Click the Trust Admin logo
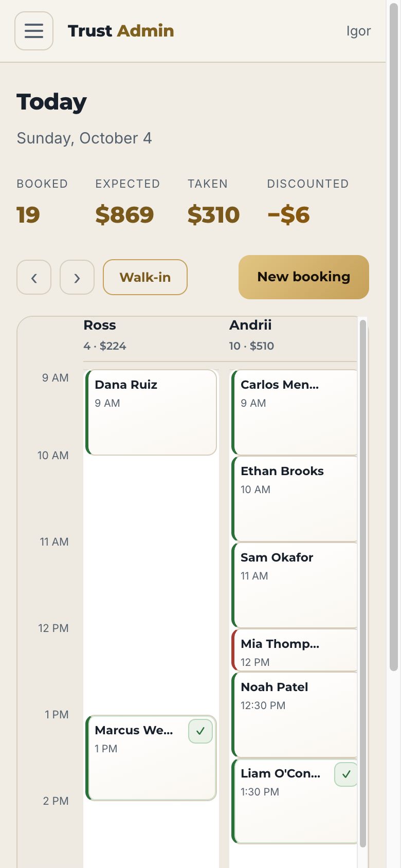Screen dimensions: 401x868 tap(121, 31)
